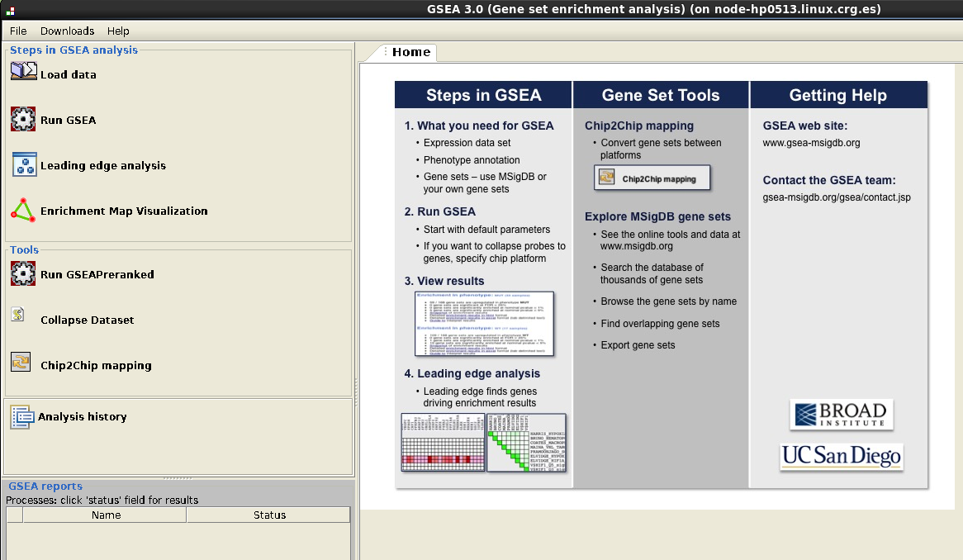Click the UC San Diego logo
This screenshot has height=560, width=963.
coord(842,457)
